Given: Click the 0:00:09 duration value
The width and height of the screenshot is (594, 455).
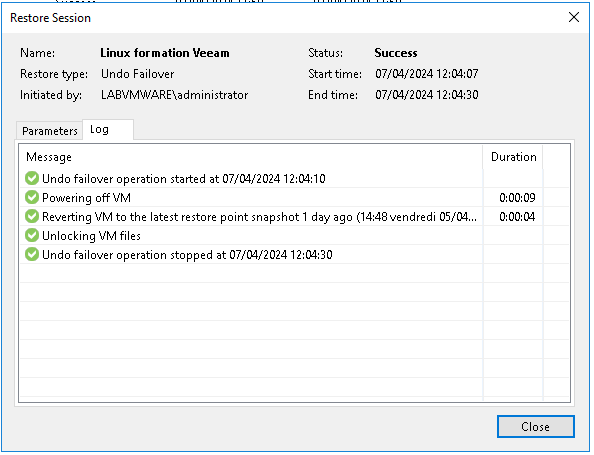Looking at the screenshot, I should (517, 198).
